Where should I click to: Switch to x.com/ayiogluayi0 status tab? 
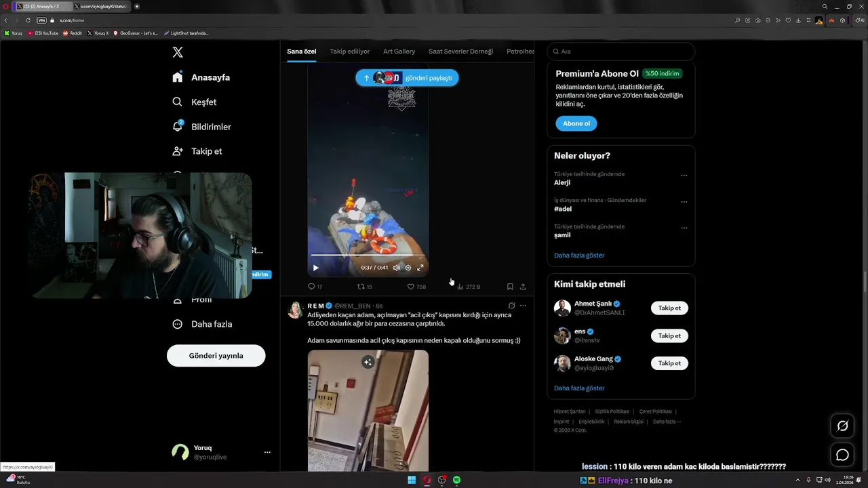coord(102,6)
